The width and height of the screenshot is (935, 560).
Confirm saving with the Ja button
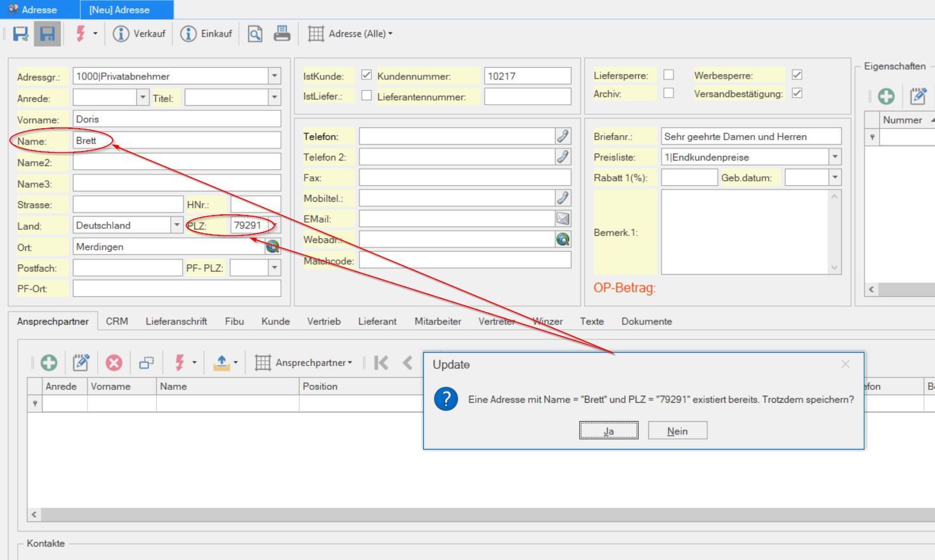click(609, 431)
